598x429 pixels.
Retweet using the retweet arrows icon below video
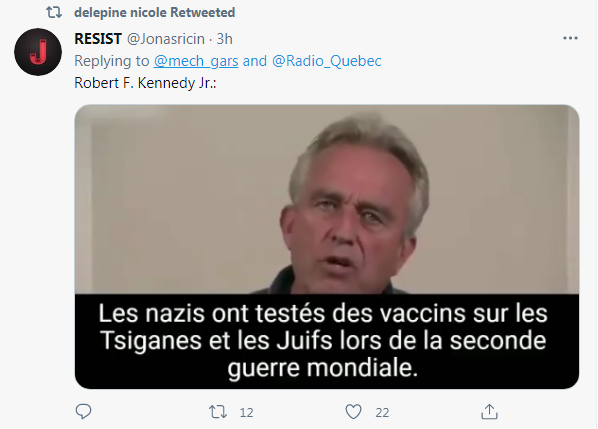(218, 412)
